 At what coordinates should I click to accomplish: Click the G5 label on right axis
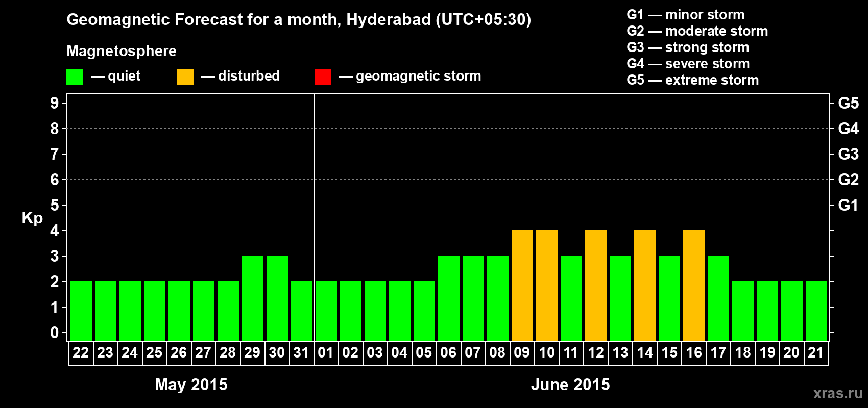(849, 103)
